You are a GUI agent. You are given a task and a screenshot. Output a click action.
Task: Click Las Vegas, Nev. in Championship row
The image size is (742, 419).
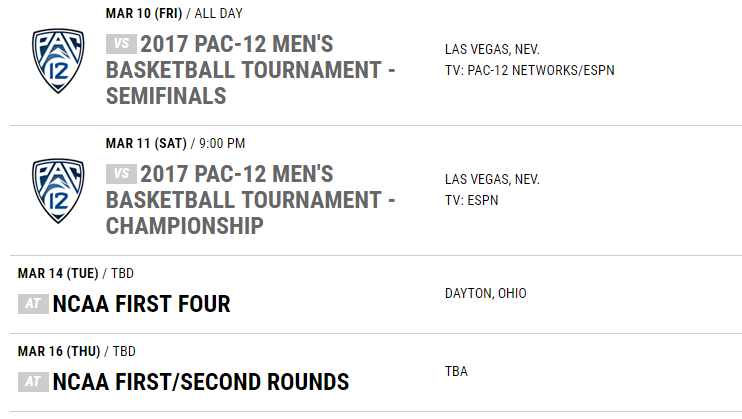pos(492,179)
